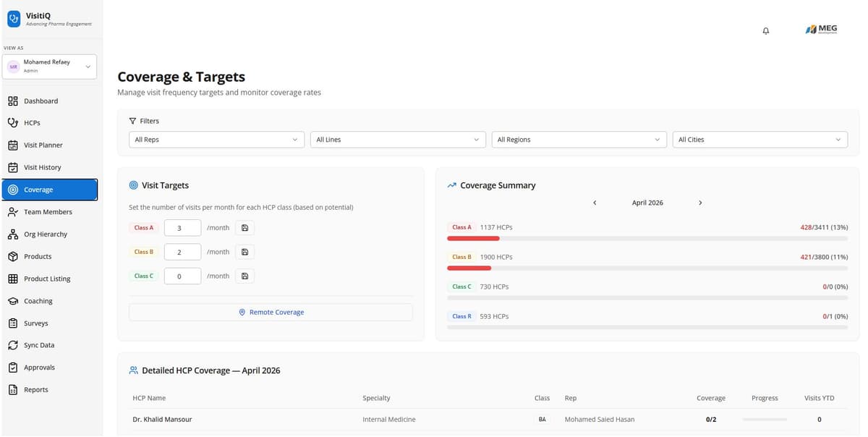Click the Class A visits per month field

pyautogui.click(x=182, y=228)
